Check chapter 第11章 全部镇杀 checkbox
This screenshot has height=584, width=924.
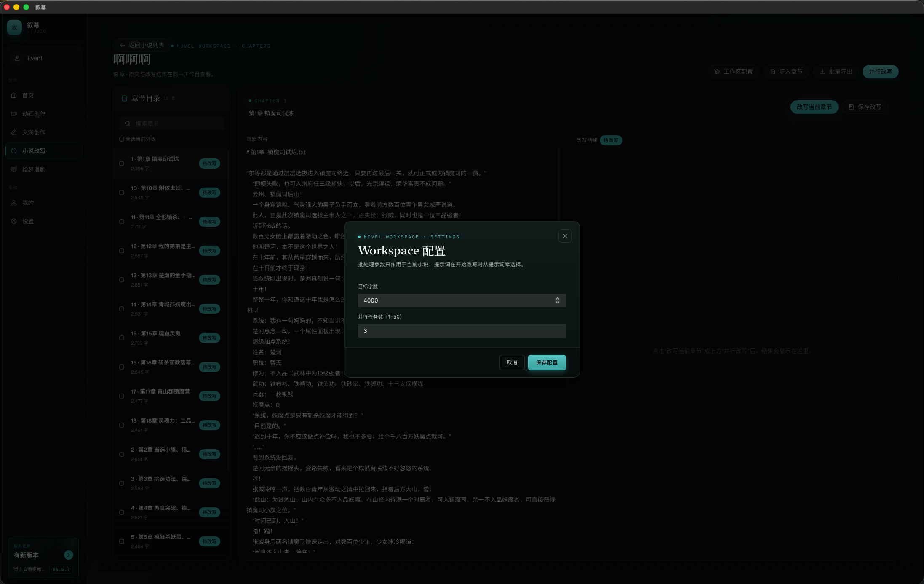click(x=122, y=222)
